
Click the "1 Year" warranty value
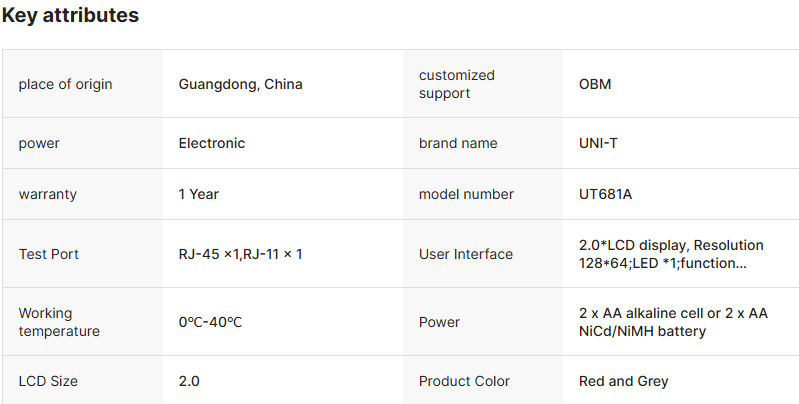pos(199,194)
